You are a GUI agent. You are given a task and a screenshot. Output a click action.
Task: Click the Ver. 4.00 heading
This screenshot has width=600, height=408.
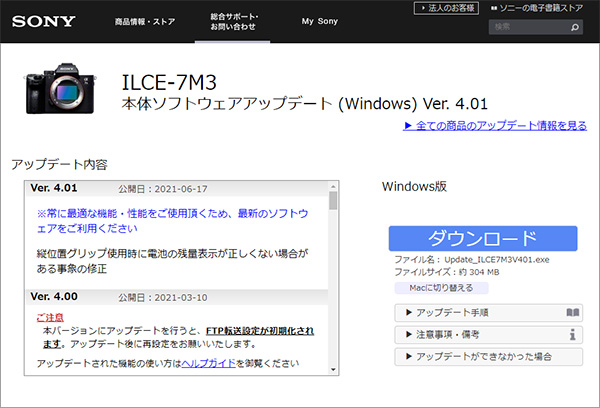click(54, 297)
